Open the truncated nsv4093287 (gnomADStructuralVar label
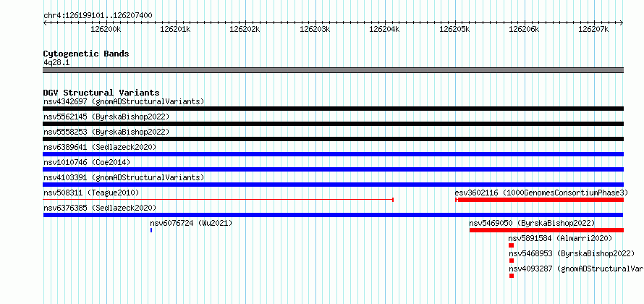This screenshot has width=644, height=304. click(x=576, y=269)
